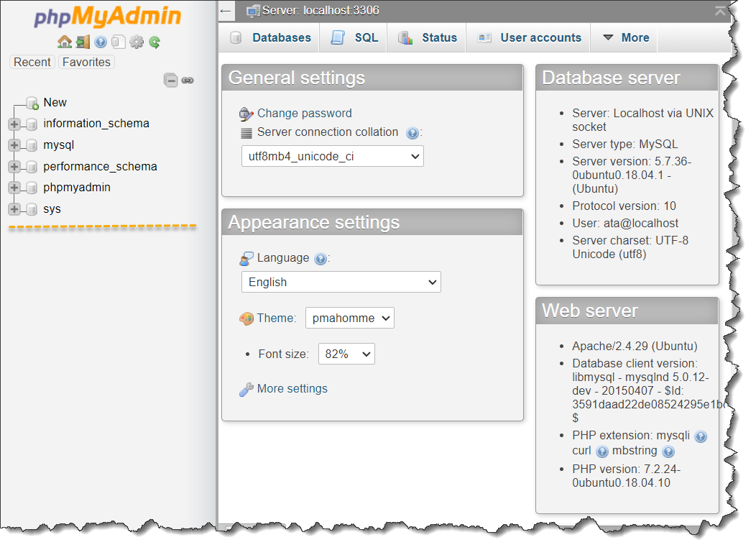Open the User accounts tab
Image resolution: width=756 pixels, height=550 pixels.
[529, 37]
